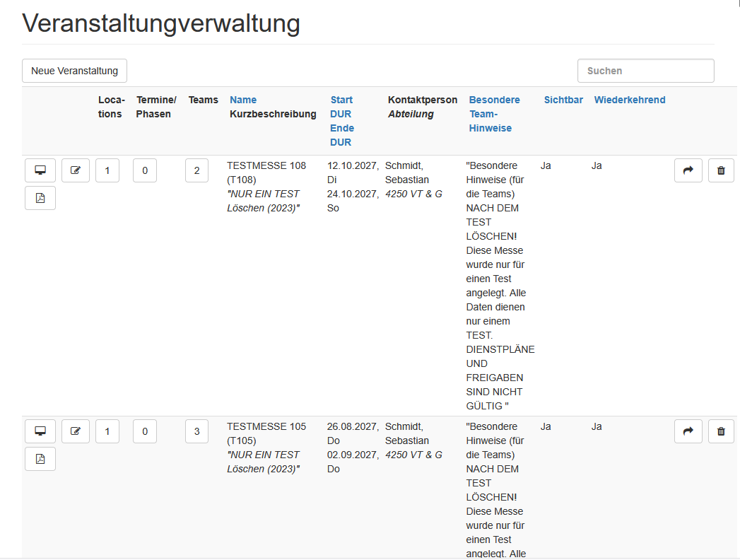This screenshot has height=560, width=740.
Task: Sort the table by Sichtbar
Action: point(563,100)
